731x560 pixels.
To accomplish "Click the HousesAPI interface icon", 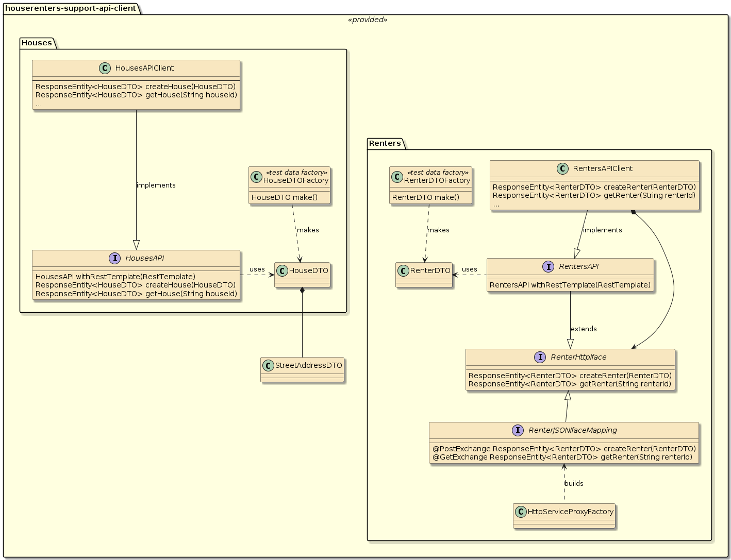I will pos(115,258).
